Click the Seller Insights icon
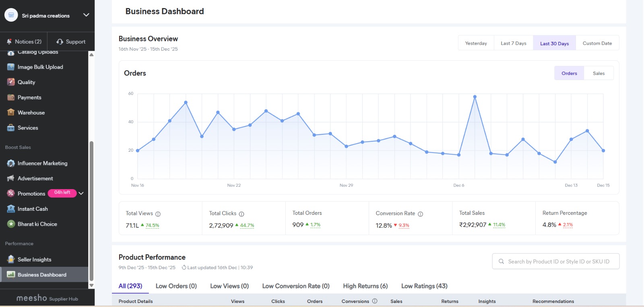Image resolution: width=644 pixels, height=307 pixels. click(11, 260)
